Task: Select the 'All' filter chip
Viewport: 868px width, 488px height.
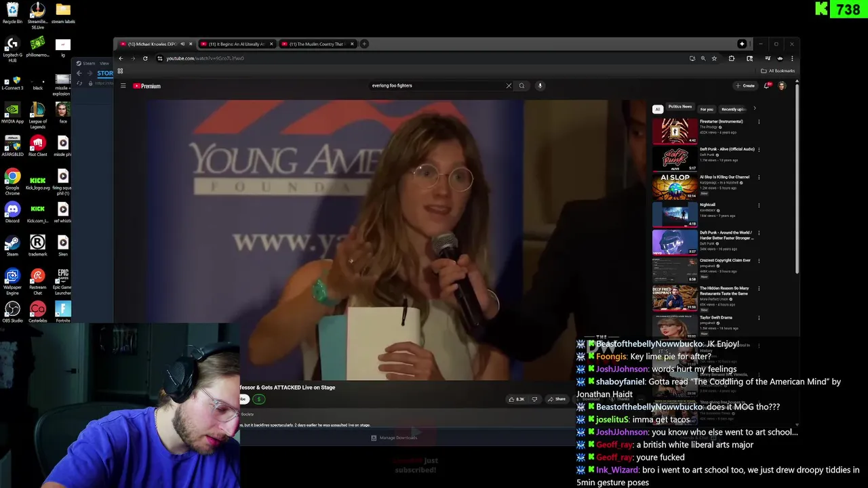Action: tap(657, 109)
